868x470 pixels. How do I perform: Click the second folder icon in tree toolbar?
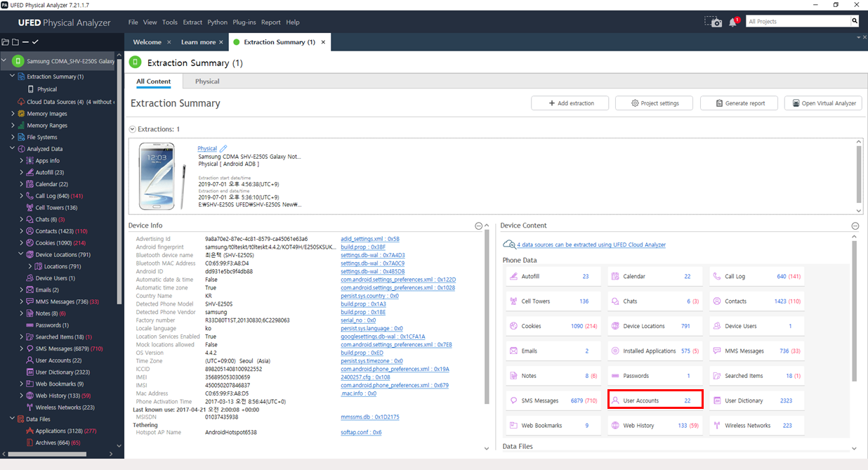tap(15, 42)
